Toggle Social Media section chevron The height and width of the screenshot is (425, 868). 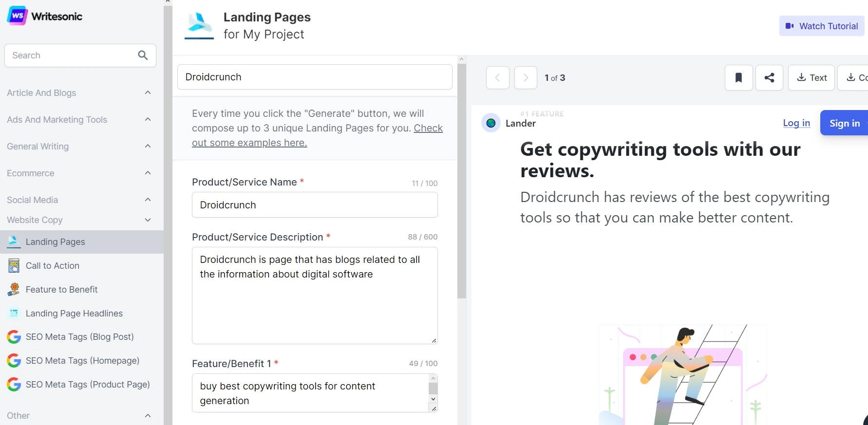point(148,200)
